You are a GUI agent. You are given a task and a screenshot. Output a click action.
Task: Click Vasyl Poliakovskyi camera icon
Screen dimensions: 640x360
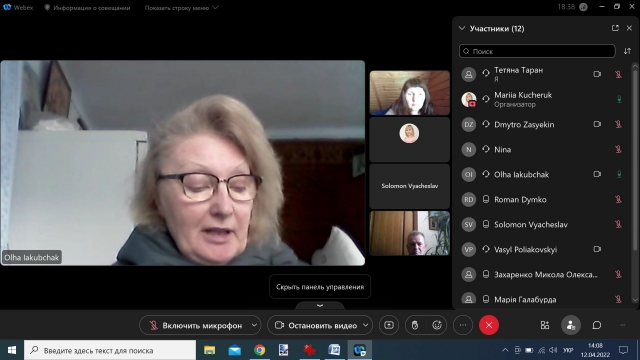click(597, 249)
